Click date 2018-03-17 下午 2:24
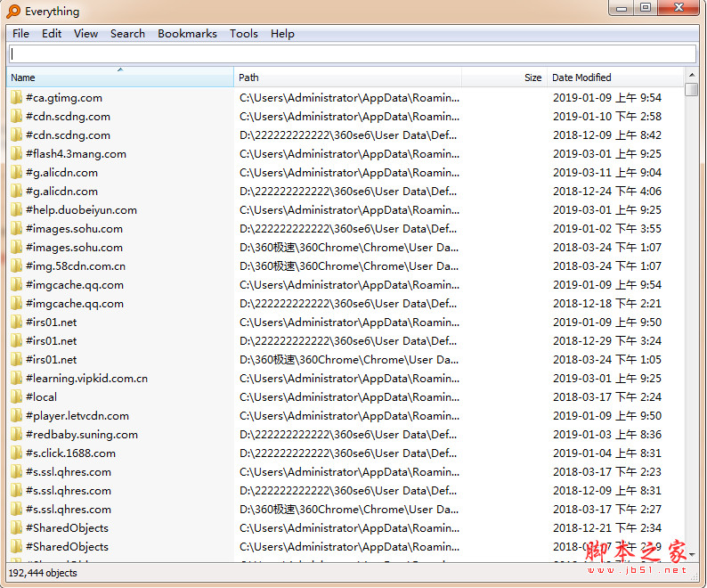 (x=607, y=397)
